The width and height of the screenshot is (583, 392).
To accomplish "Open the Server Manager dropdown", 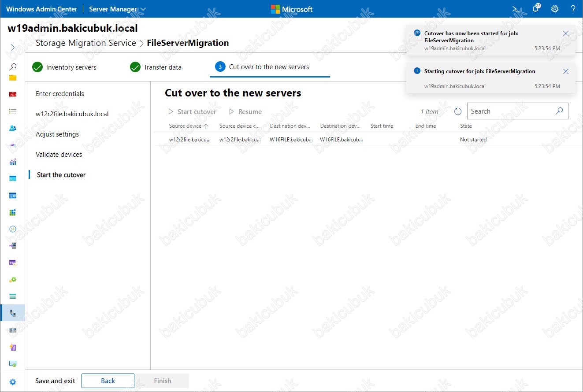I will coord(117,9).
